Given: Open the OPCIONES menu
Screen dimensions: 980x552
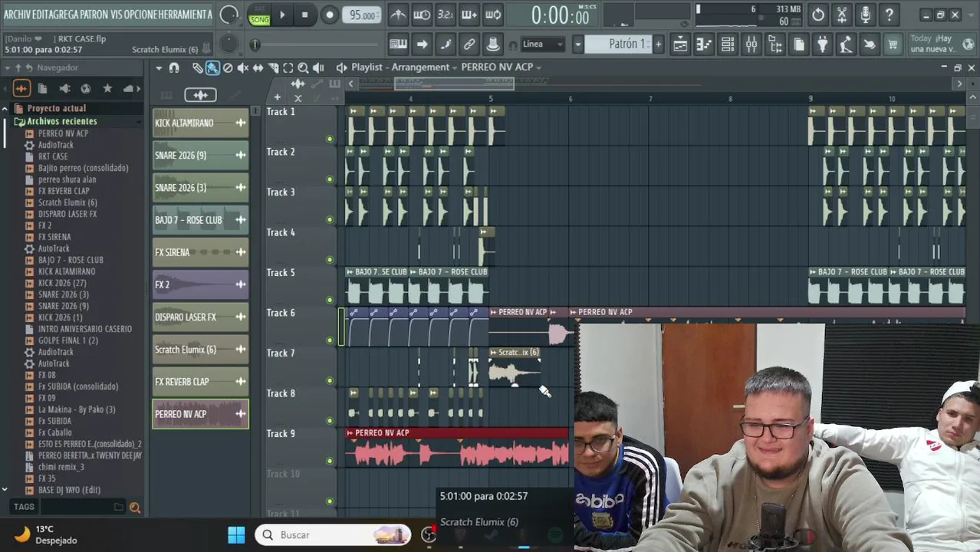Looking at the screenshot, I should click(140, 15).
